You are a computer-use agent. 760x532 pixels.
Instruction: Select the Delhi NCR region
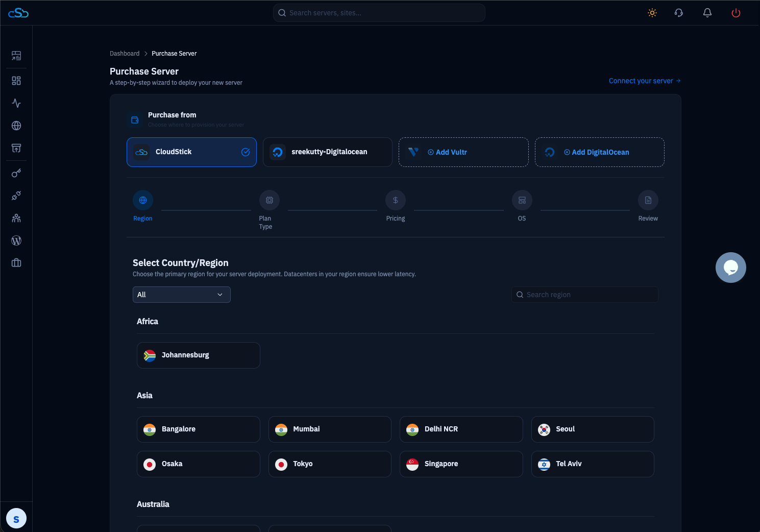coord(461,429)
